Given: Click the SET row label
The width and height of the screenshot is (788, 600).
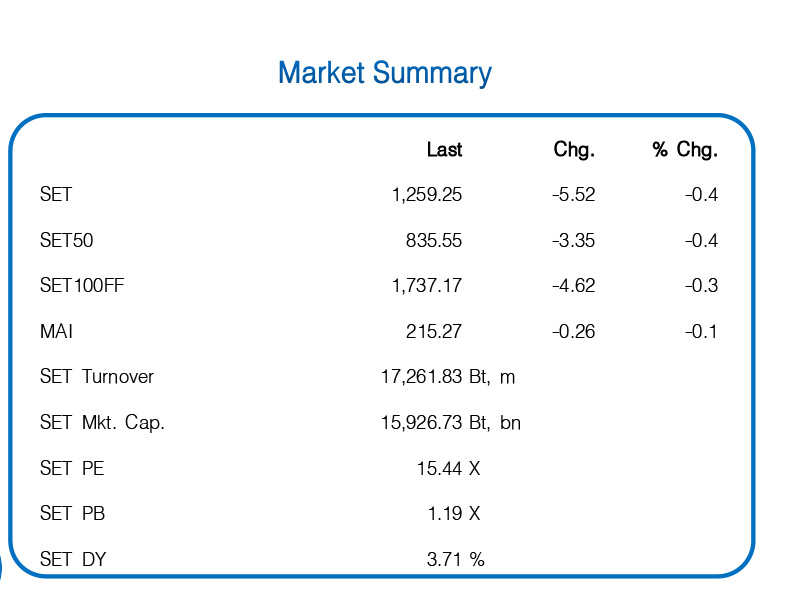Looking at the screenshot, I should point(56,195).
